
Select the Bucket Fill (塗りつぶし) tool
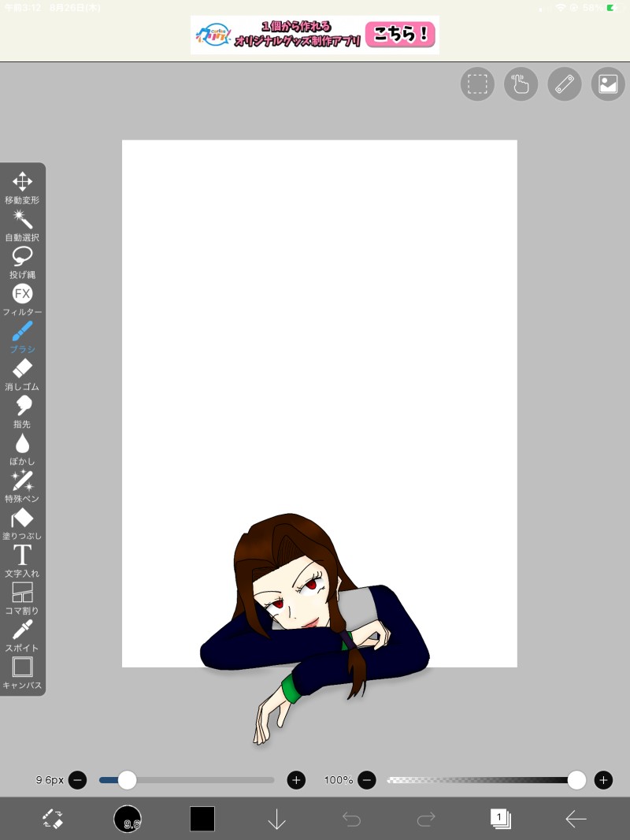(22, 523)
